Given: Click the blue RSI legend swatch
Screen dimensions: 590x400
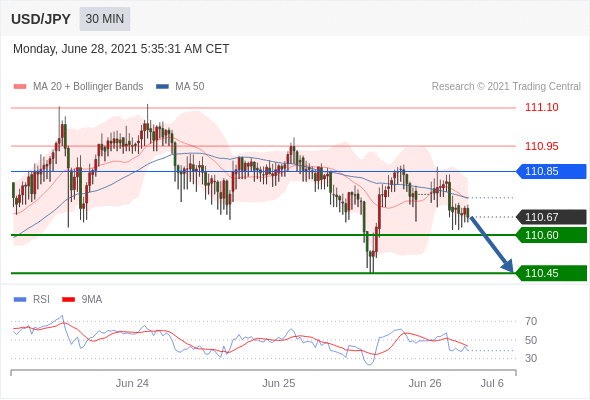Looking at the screenshot, I should pyautogui.click(x=20, y=300).
